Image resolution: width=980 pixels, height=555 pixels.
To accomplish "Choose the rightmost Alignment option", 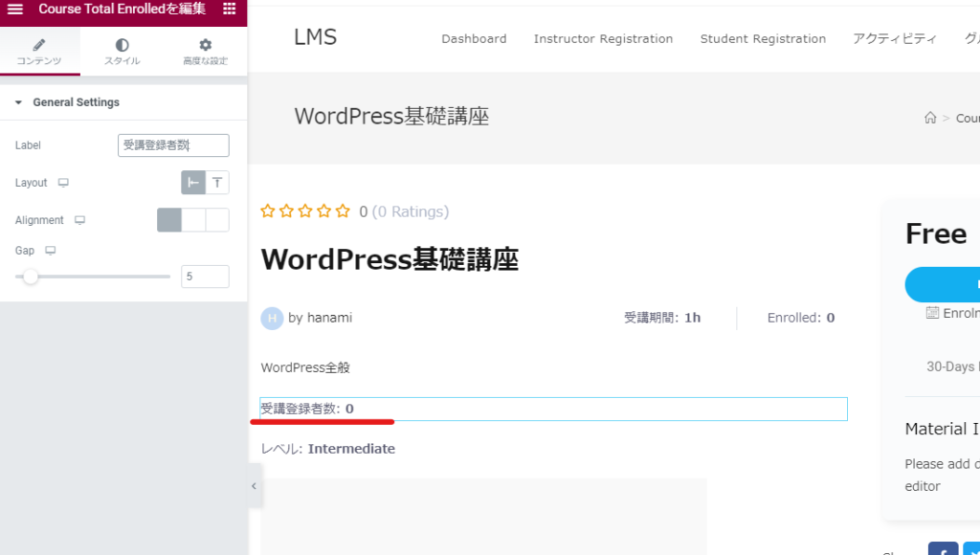I will [217, 220].
